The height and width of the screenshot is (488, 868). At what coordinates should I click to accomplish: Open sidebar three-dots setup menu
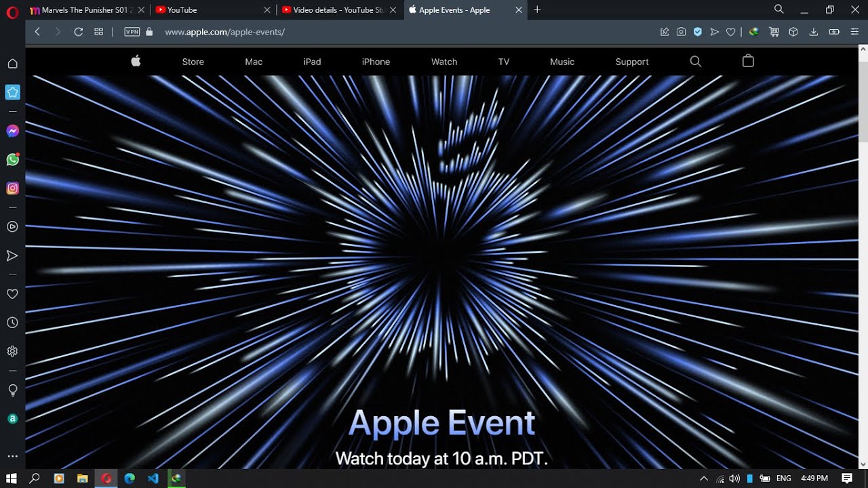(12, 456)
